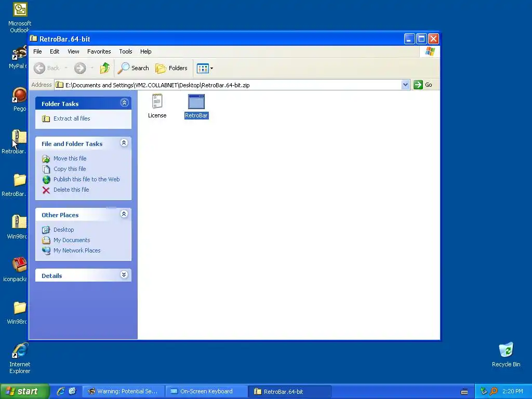
Task: Expand the Details panel
Action: (124, 275)
